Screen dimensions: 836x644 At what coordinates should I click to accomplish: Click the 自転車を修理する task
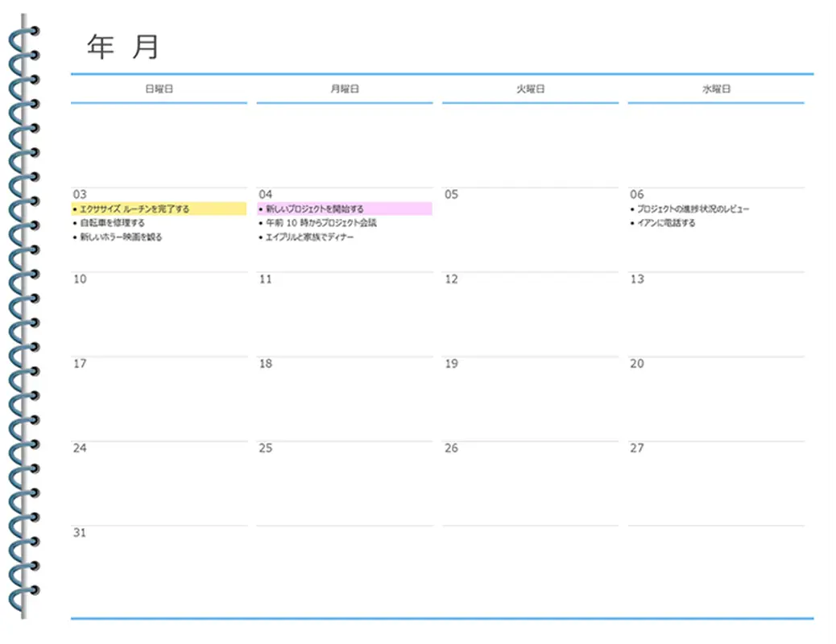tap(112, 223)
